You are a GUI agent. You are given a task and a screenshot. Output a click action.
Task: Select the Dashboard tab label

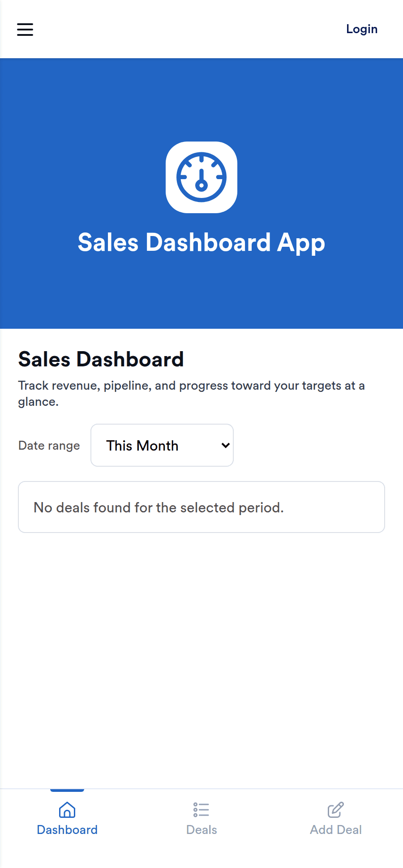click(67, 830)
